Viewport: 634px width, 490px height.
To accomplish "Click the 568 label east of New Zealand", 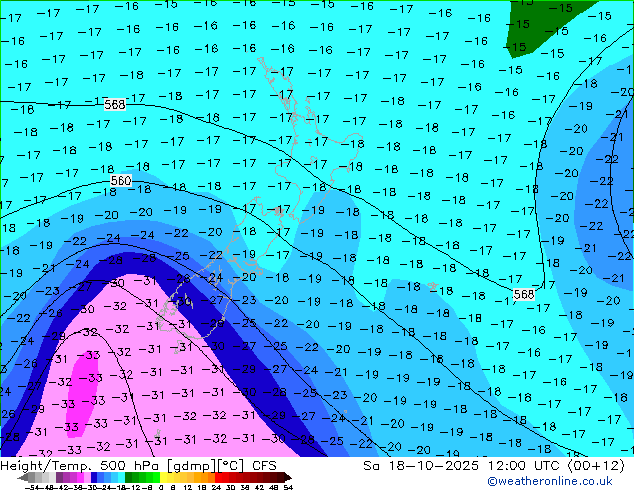I will 524,294.
